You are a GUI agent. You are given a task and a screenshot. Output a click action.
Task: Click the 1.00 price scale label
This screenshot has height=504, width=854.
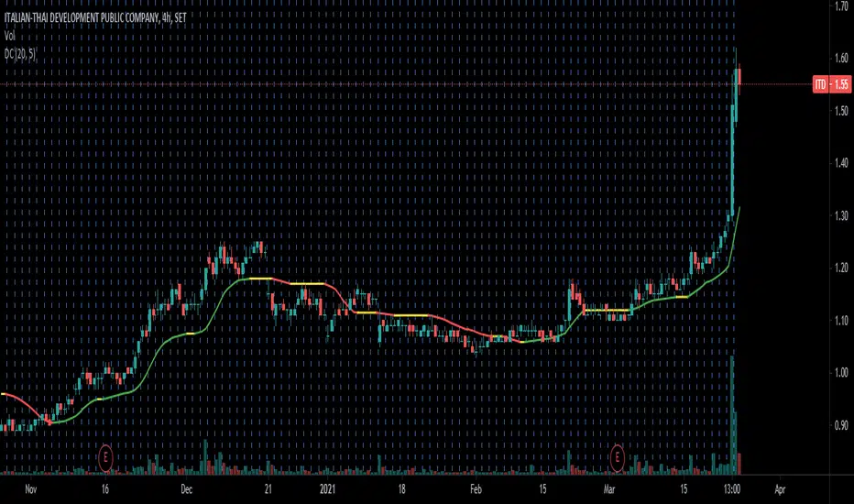[x=841, y=373]
